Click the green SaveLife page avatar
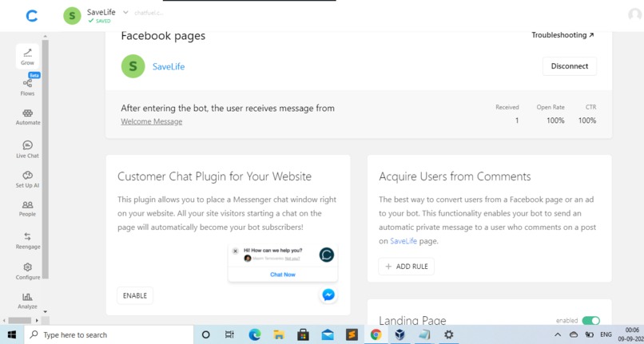 click(133, 66)
